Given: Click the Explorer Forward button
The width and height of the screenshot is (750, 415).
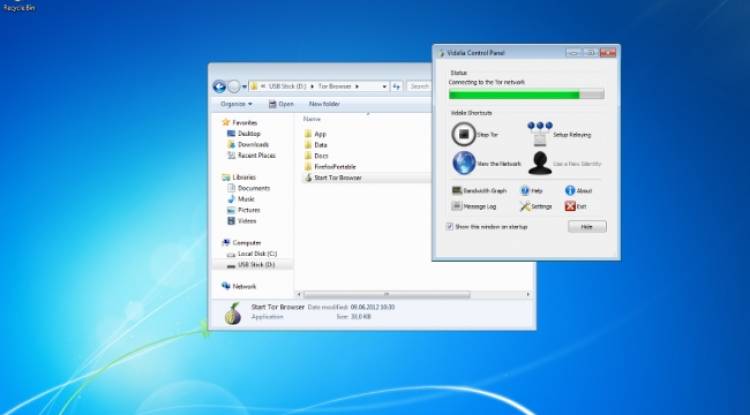Looking at the screenshot, I should pyautogui.click(x=233, y=87).
